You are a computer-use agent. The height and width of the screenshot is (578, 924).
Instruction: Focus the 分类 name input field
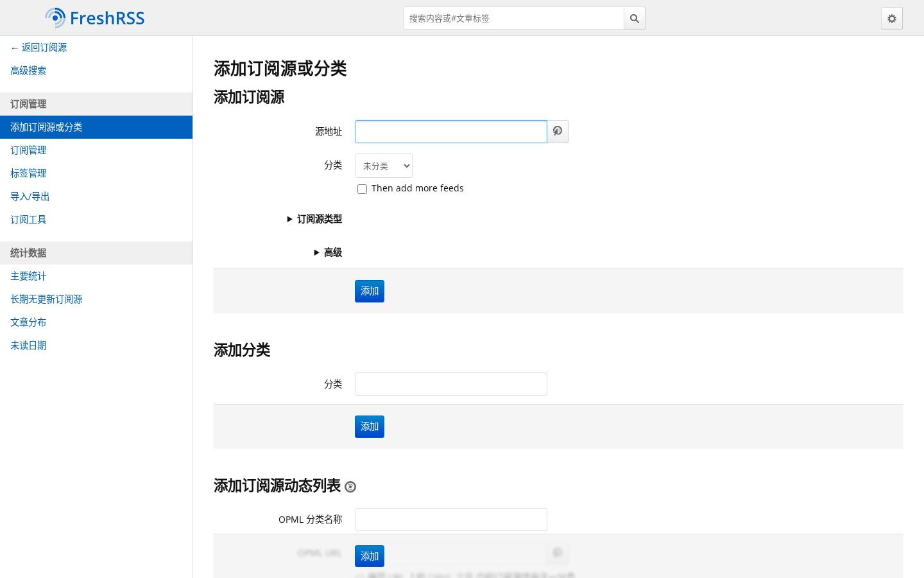click(x=451, y=384)
